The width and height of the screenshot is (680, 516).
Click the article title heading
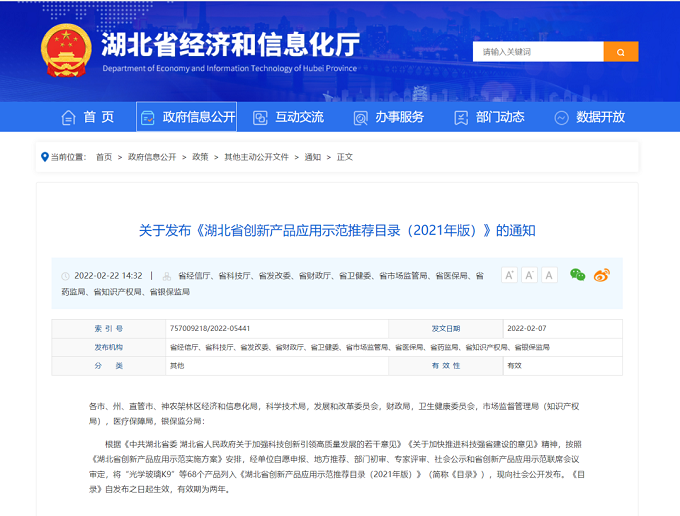point(338,230)
